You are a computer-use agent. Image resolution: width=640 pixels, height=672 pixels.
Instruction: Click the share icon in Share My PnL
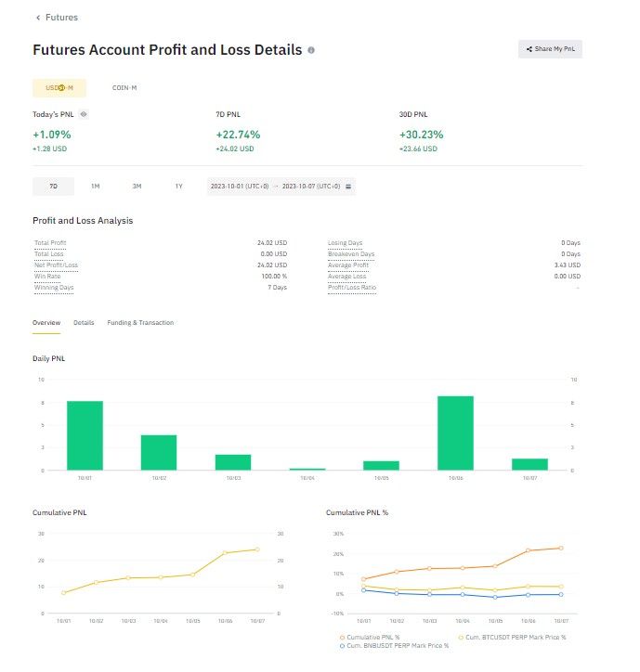coord(529,49)
